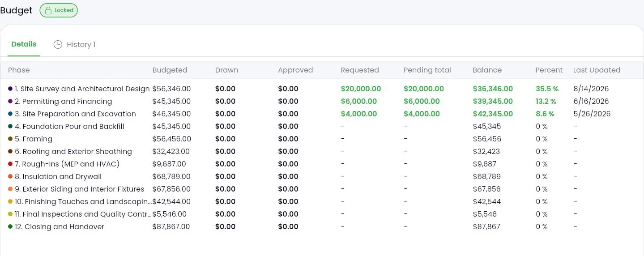Screen dimensions: 644x256
Task: Select the Roofing and Exterior Sheathing phase
Action: (73, 151)
